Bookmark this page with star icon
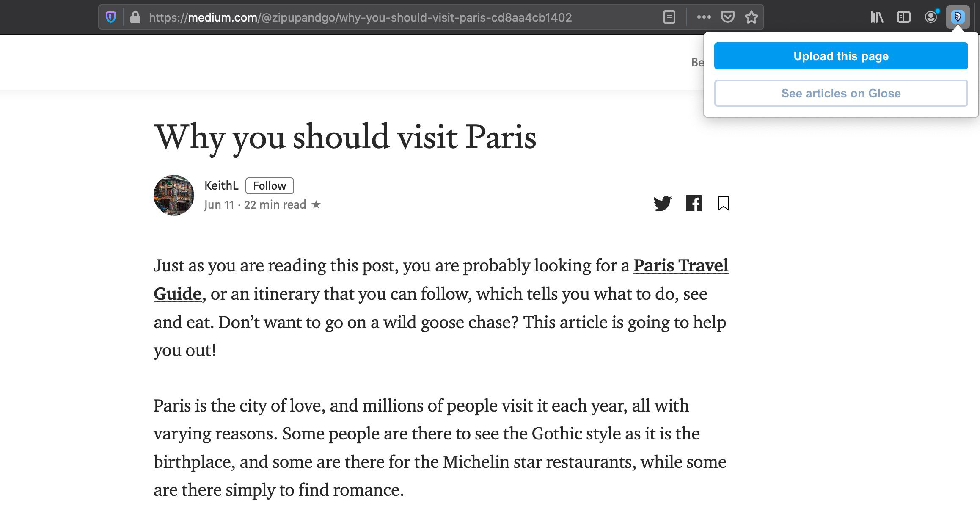This screenshot has width=980, height=525. pyautogui.click(x=752, y=17)
